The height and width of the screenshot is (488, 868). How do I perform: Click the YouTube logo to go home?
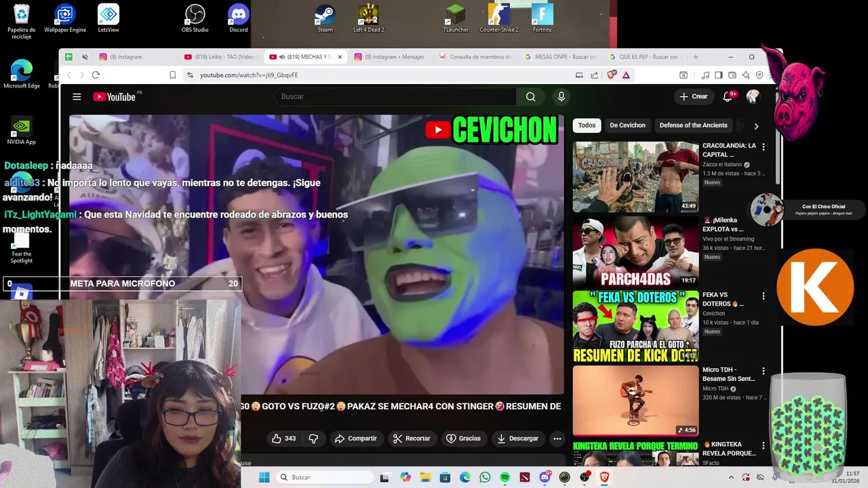(x=115, y=97)
